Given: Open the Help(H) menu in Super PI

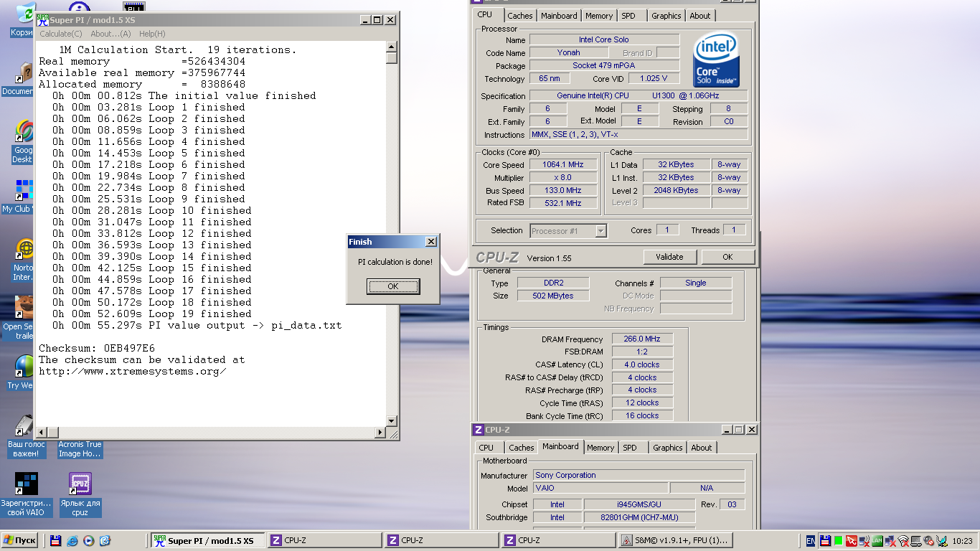Looking at the screenshot, I should [x=152, y=34].
